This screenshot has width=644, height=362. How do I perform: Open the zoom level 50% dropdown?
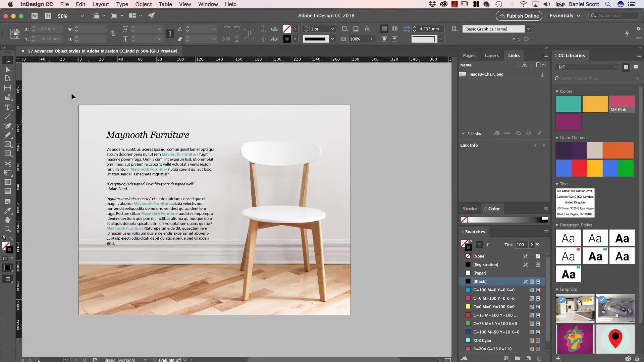(x=82, y=16)
